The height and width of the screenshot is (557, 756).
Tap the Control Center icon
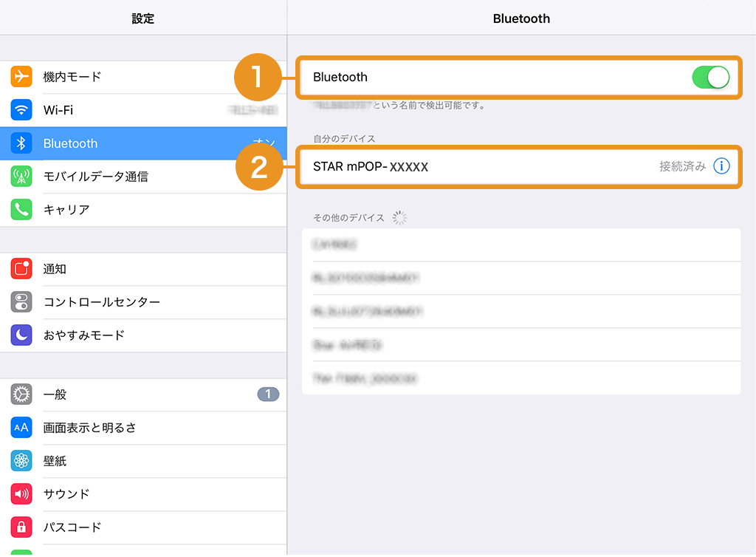pos(21,302)
